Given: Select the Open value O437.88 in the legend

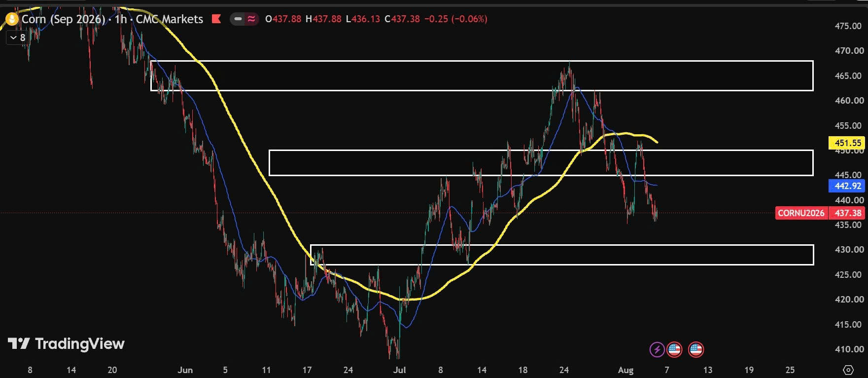Looking at the screenshot, I should coord(283,19).
